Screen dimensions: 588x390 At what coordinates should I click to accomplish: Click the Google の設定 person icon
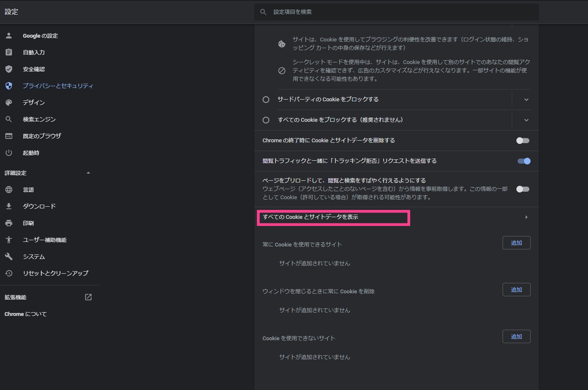point(9,36)
